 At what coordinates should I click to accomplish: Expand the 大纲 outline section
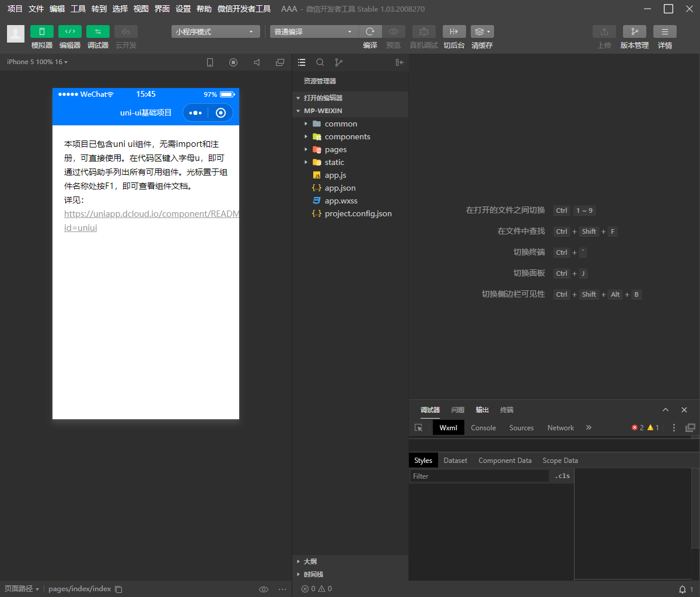click(x=350, y=561)
